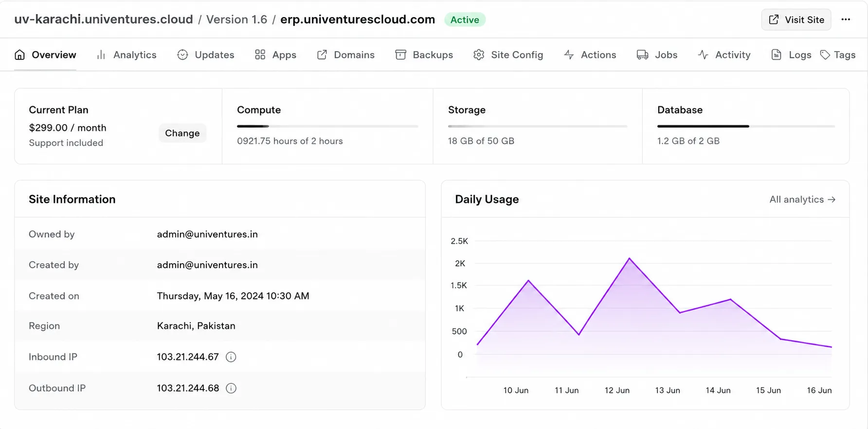Open the Updates tab
Screen dimensions: 868x429
point(206,55)
